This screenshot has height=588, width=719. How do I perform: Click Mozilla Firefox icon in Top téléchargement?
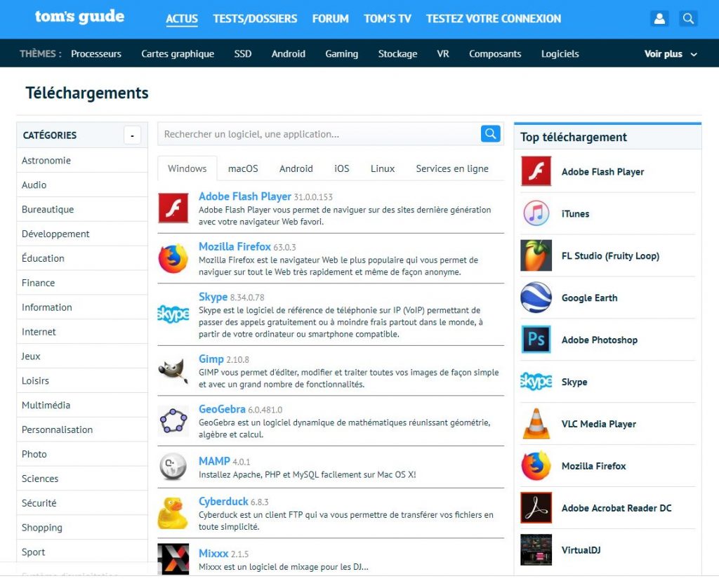pyautogui.click(x=536, y=466)
